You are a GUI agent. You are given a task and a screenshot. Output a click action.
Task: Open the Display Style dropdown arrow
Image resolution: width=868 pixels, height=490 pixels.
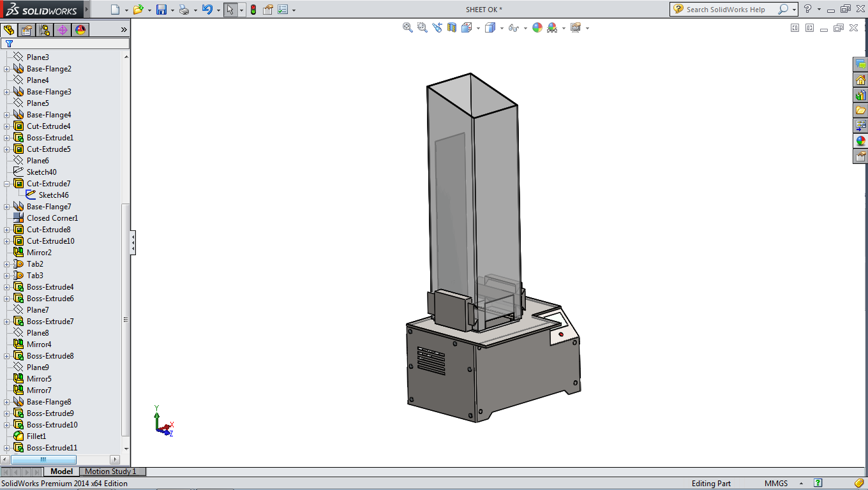click(502, 28)
